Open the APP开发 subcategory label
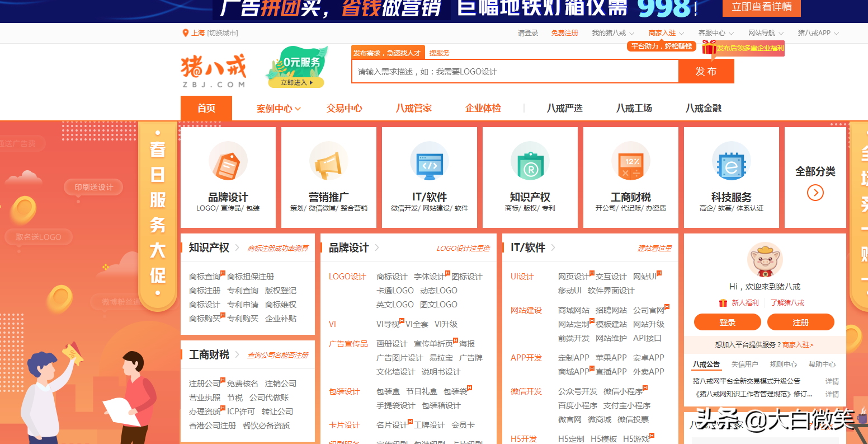This screenshot has width=868, height=444. [526, 358]
